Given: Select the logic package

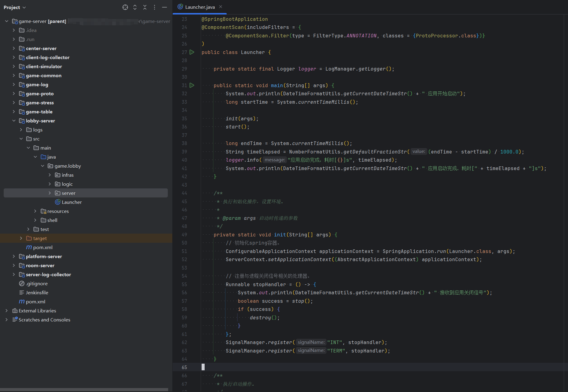Looking at the screenshot, I should [67, 184].
